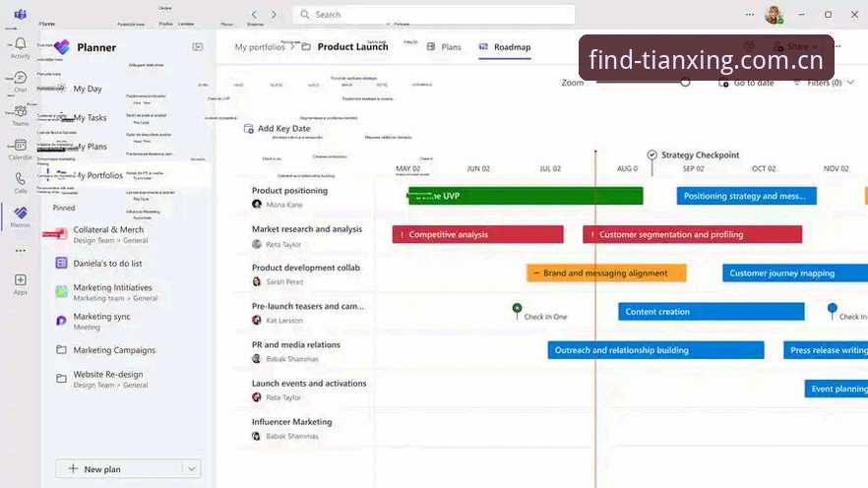This screenshot has height=488, width=868.
Task: Select the green UVP task bar
Action: tap(526, 196)
